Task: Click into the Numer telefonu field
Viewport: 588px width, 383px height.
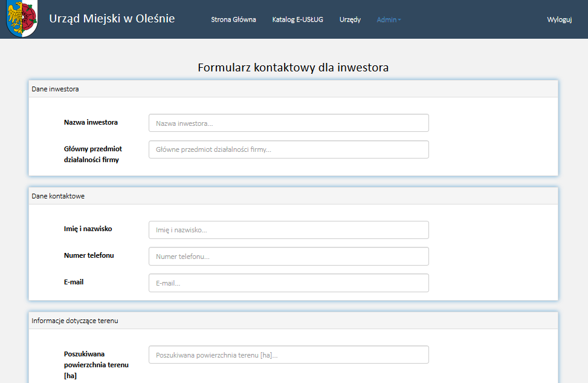Action: 288,257
